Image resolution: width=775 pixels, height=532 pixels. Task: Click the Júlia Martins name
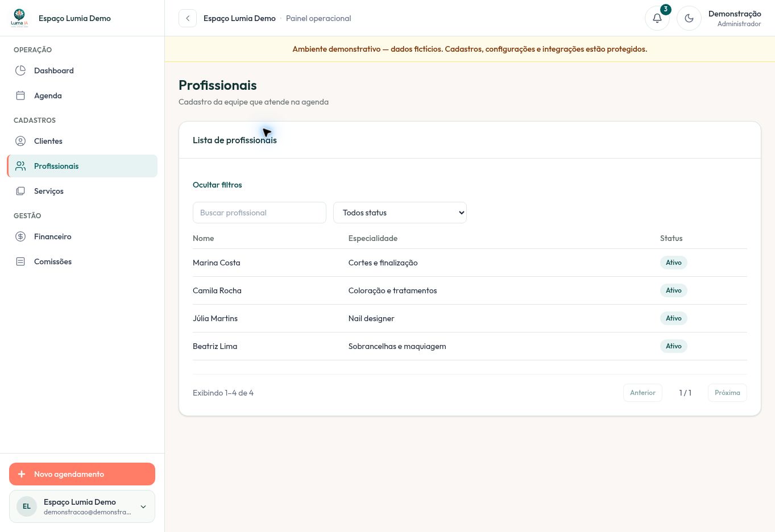click(215, 318)
